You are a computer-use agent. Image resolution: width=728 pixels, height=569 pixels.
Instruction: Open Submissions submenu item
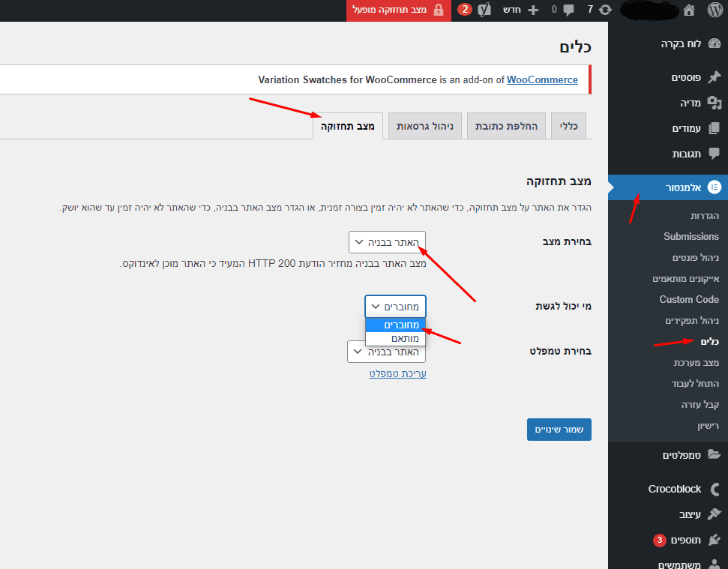coord(691,237)
